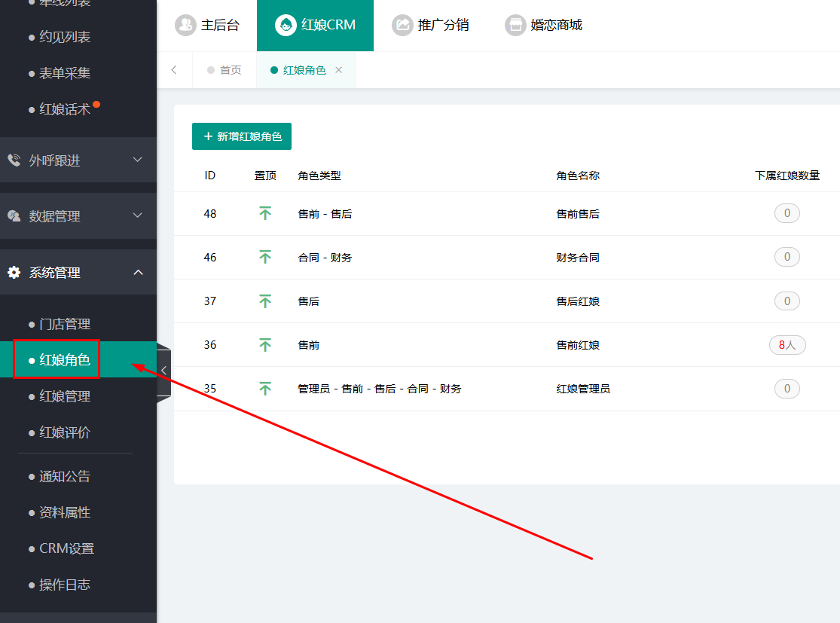Expand the 外呼跟进 menu section
Screen dimensions: 840x623
(x=78, y=160)
